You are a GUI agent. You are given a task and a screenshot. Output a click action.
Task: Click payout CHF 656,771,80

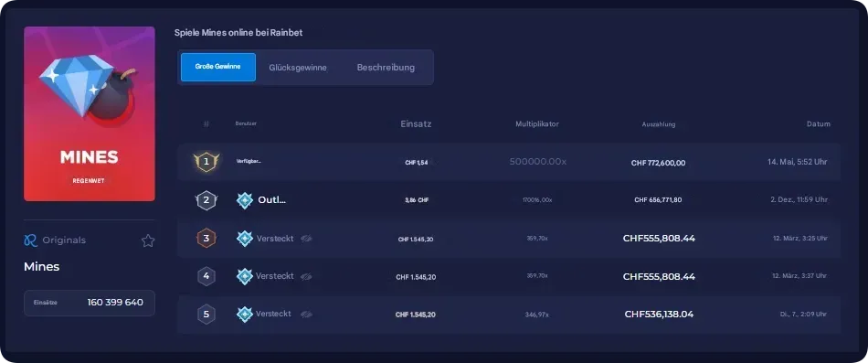coord(658,200)
